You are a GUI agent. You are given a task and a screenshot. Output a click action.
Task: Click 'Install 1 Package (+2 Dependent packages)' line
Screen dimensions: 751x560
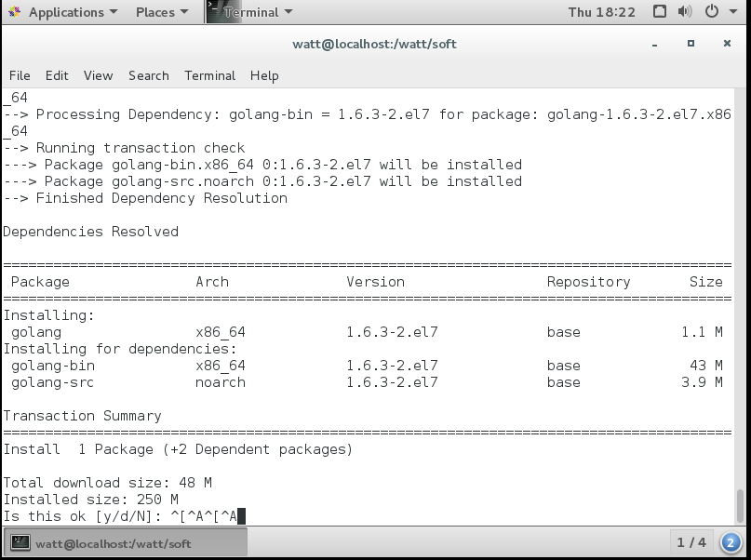pyautogui.click(x=178, y=449)
